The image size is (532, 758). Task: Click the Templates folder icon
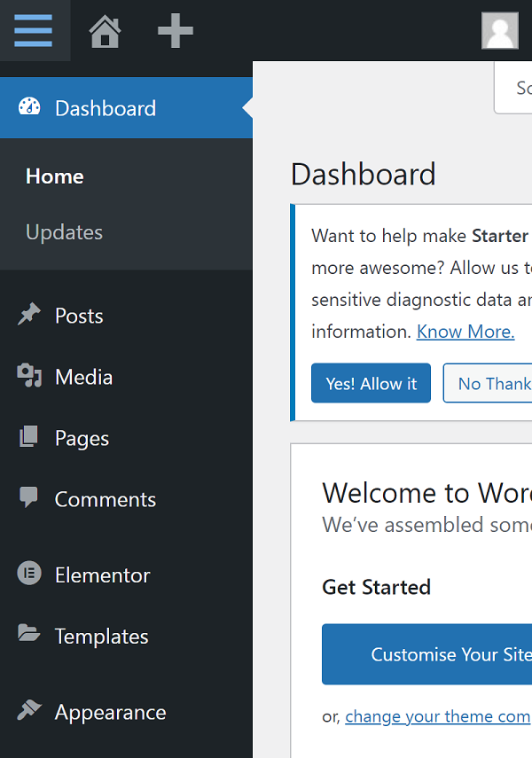click(x=29, y=635)
